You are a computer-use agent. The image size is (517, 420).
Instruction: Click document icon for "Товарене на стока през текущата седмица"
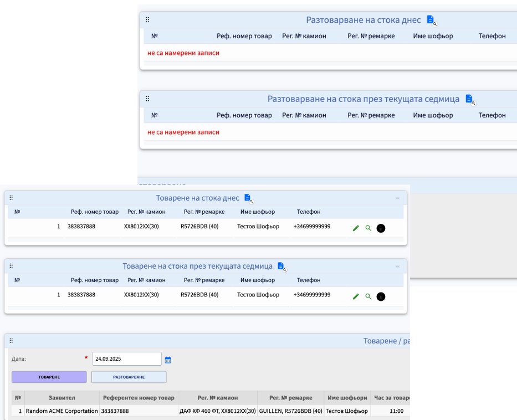point(281,267)
